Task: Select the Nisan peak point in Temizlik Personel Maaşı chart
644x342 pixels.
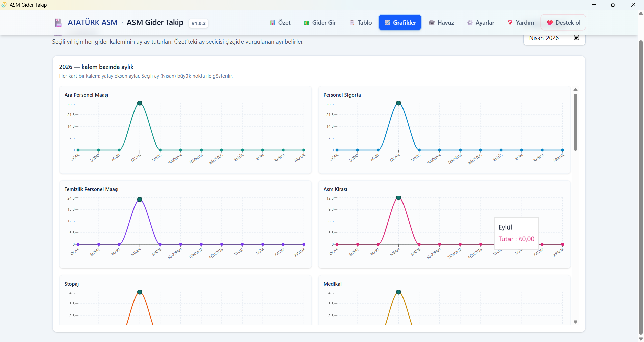Action: point(140,199)
